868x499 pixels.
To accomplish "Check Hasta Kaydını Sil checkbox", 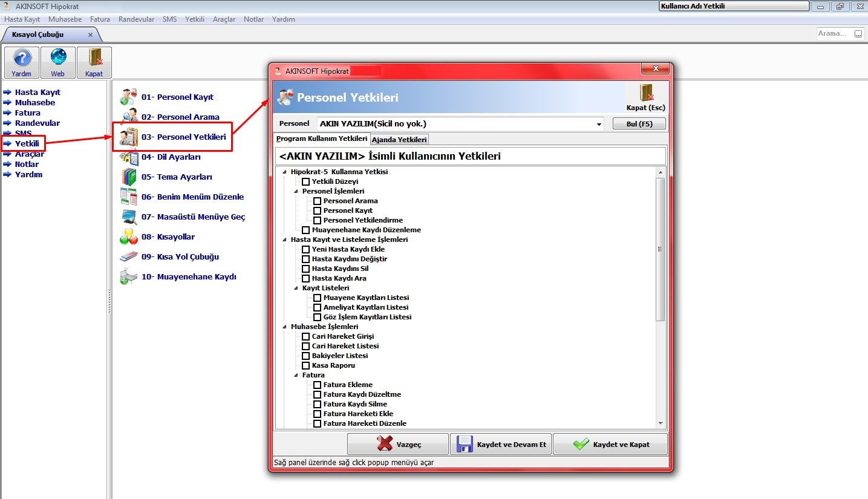I will point(306,269).
